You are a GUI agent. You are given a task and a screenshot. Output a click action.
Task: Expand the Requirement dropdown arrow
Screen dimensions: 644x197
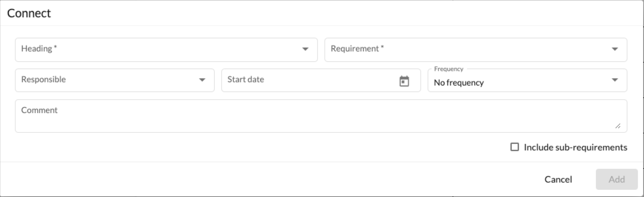(x=615, y=49)
